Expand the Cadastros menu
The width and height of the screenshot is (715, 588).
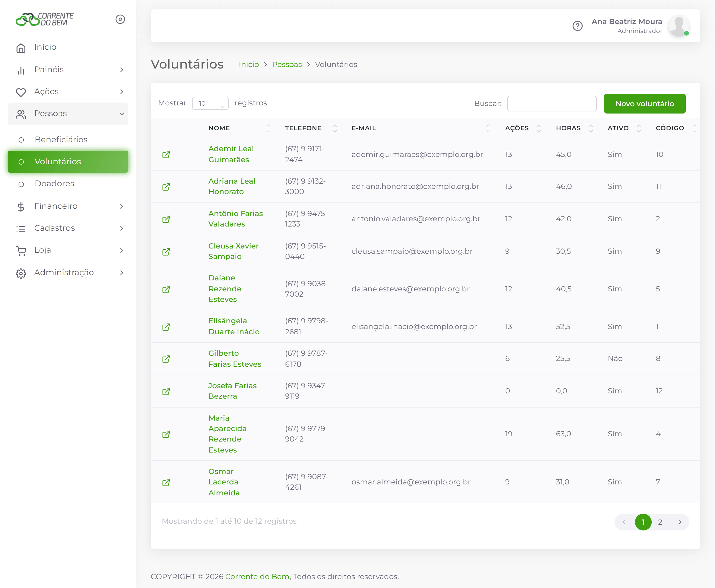(68, 228)
